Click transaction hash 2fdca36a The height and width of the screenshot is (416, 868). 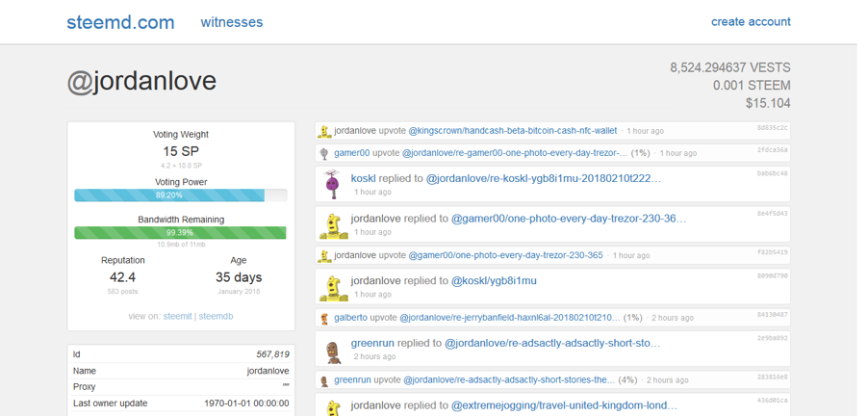tap(772, 150)
